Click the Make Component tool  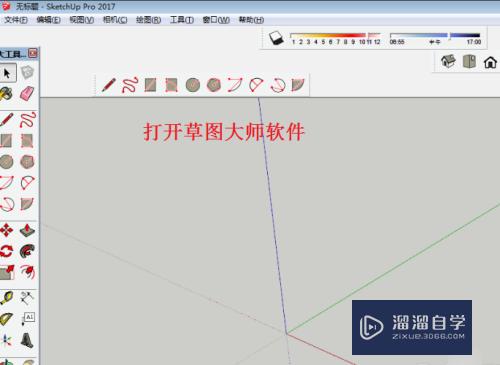[x=27, y=72]
